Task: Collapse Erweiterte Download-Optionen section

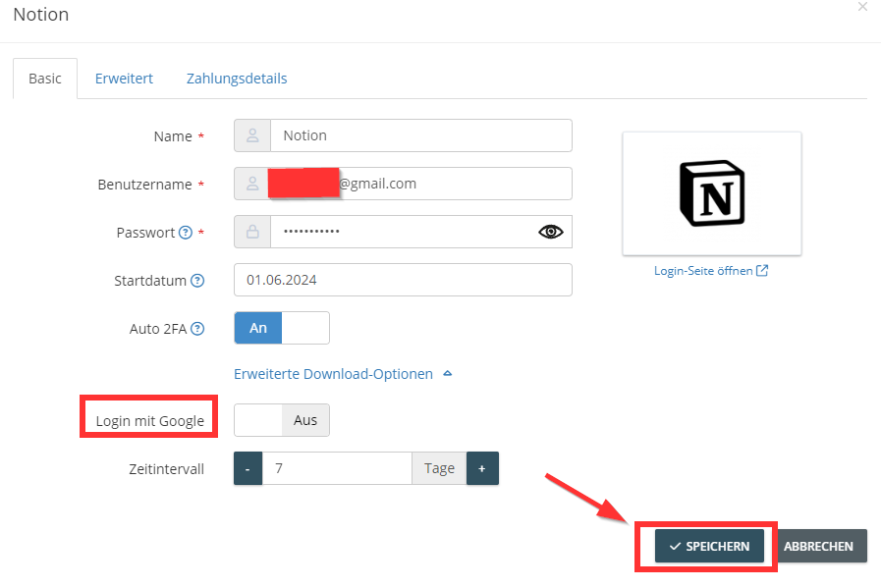Action: (x=343, y=374)
